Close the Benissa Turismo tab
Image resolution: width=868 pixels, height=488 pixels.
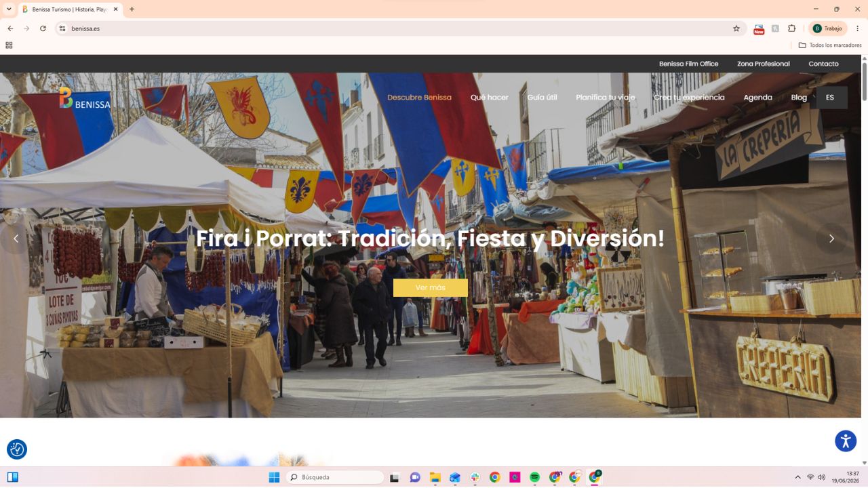click(x=115, y=9)
